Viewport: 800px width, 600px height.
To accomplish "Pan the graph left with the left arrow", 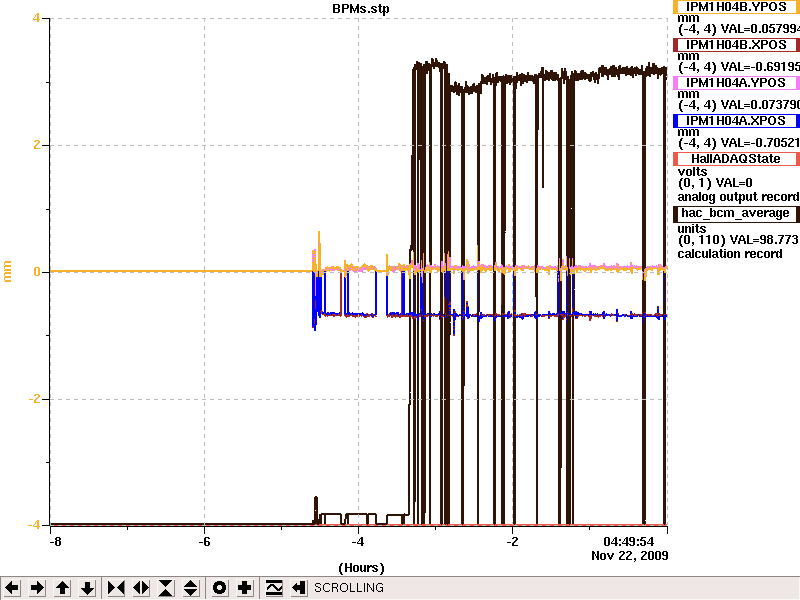I will point(12,588).
